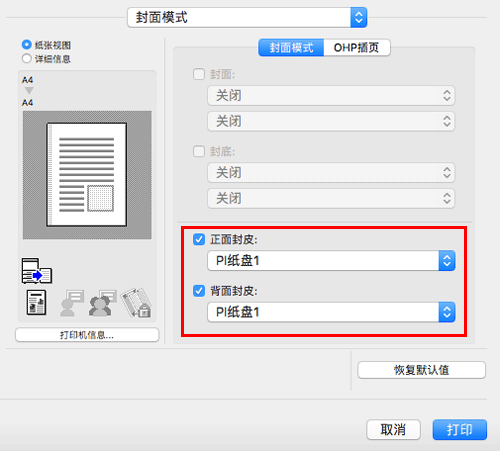Open the 封面模式 panel dropdown at top
Image resolution: width=500 pixels, height=451 pixels.
(247, 17)
